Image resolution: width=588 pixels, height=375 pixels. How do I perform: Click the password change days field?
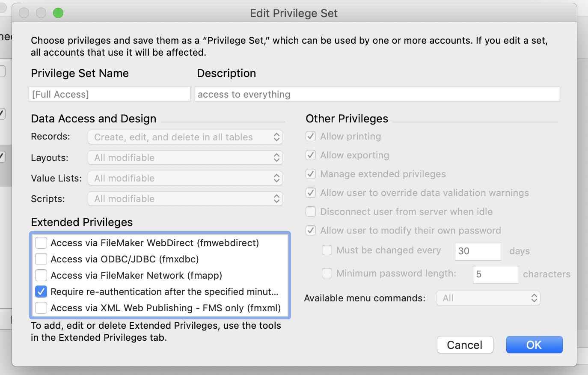pos(478,251)
